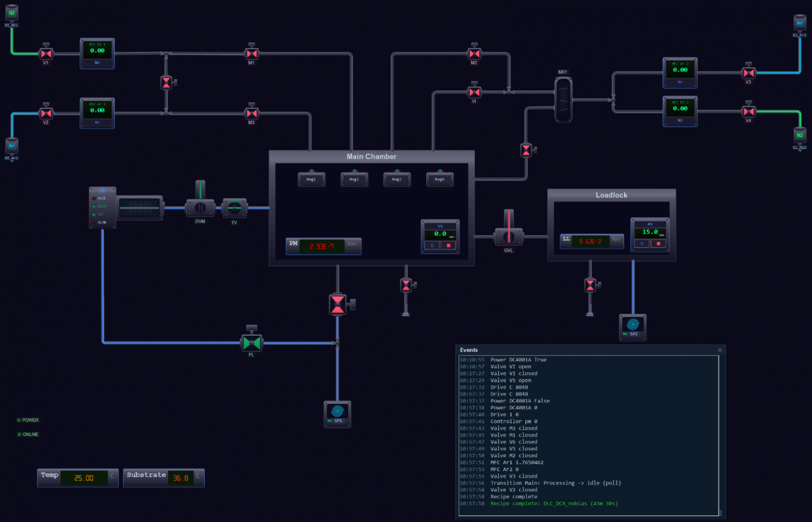Select the Mag3 magnetron
The height and width of the screenshot is (522, 812).
[397, 179]
